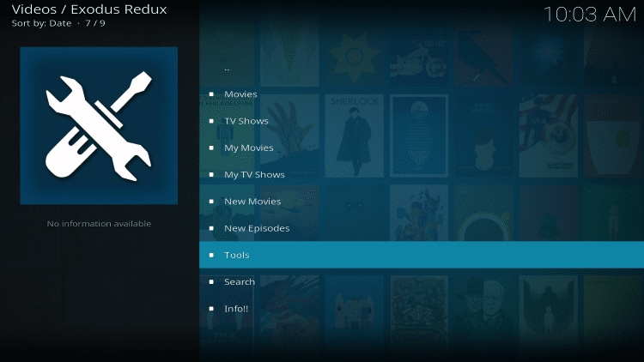This screenshot has height=362, width=644.
Task: Click the bullet icon beside My TV Shows
Action: point(211,175)
